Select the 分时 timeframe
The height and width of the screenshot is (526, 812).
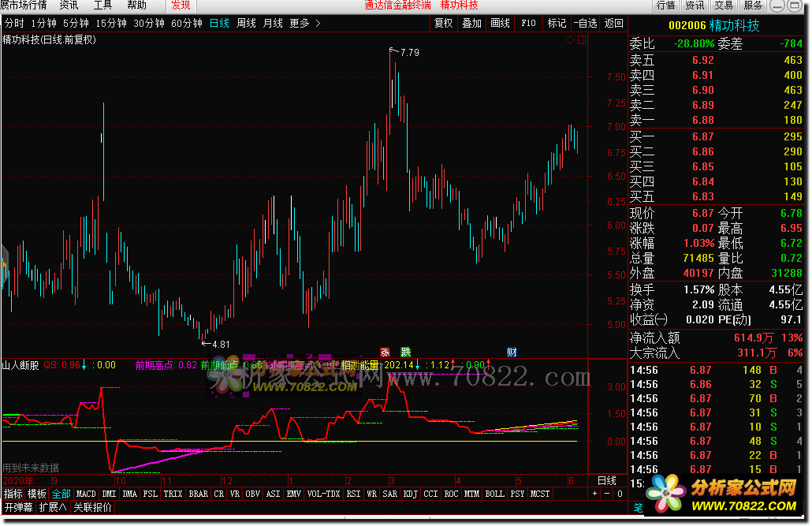(x=14, y=24)
